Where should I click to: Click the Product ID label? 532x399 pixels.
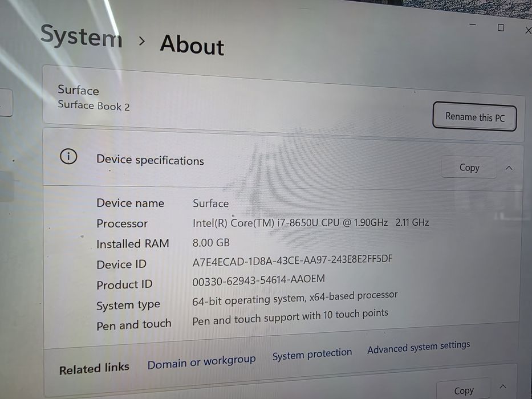click(124, 284)
